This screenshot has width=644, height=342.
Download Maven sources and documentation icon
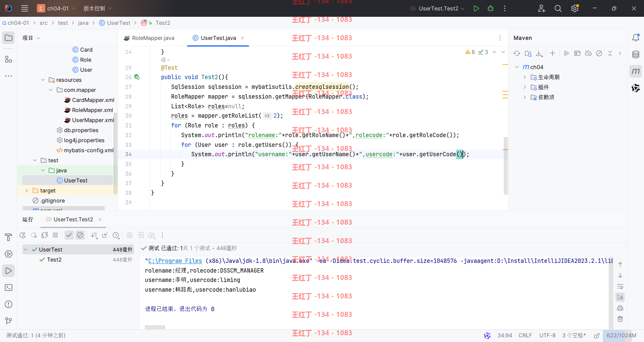539,53
